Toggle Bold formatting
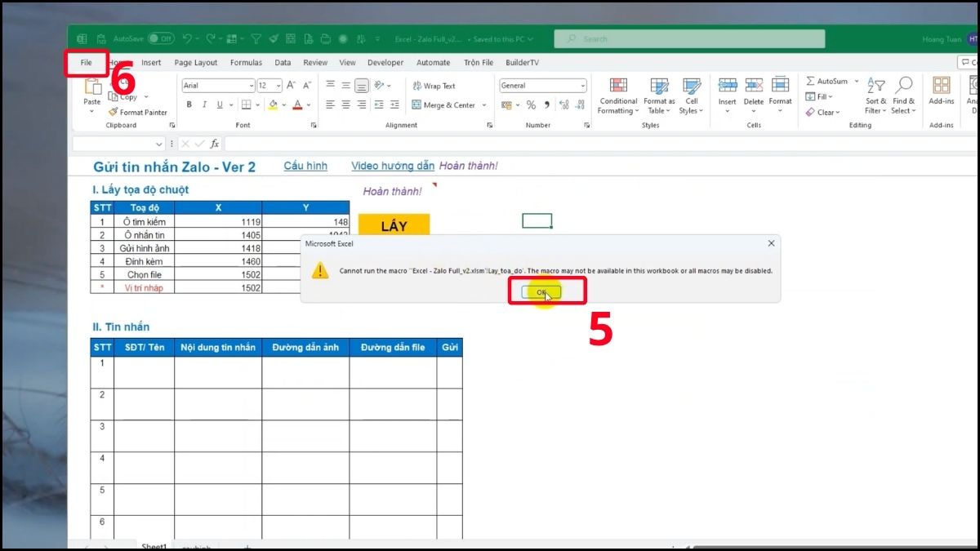This screenshot has height=551, width=980. click(x=189, y=104)
